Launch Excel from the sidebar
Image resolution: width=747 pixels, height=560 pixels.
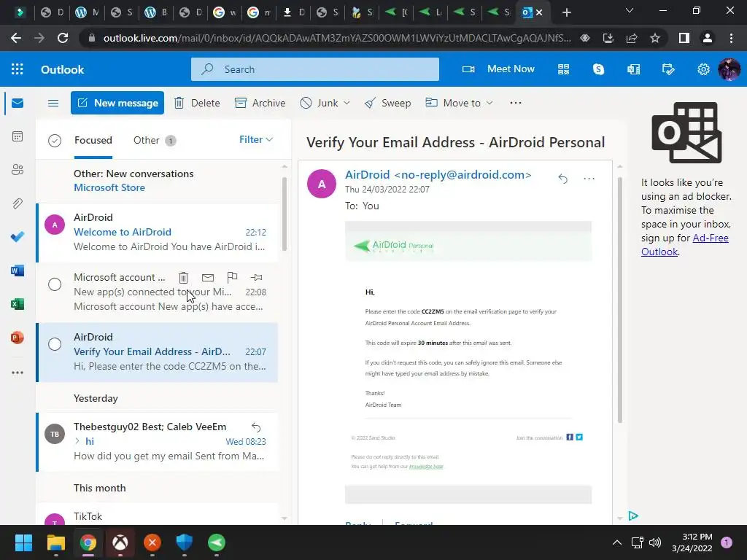18,304
